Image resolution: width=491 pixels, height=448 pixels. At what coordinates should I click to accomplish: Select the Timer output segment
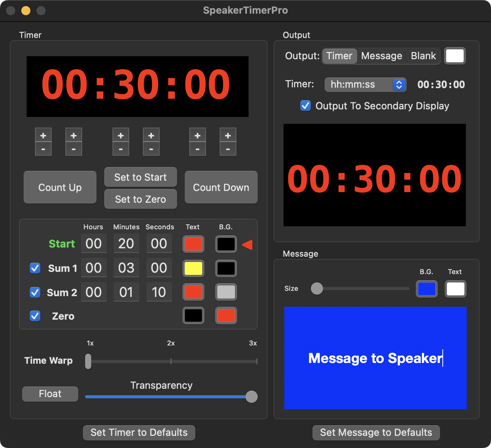tap(339, 56)
